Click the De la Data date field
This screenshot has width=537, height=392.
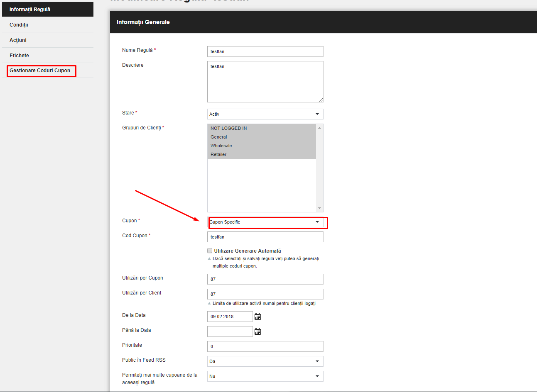point(230,317)
